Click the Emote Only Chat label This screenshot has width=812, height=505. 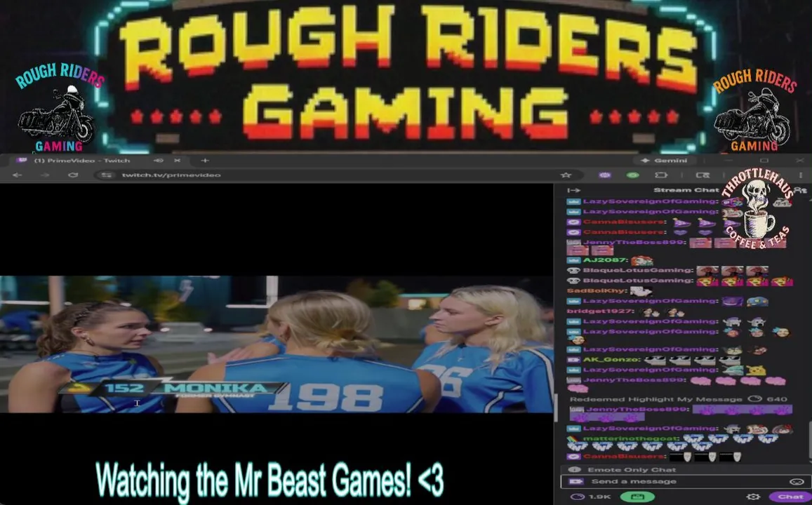coord(632,470)
